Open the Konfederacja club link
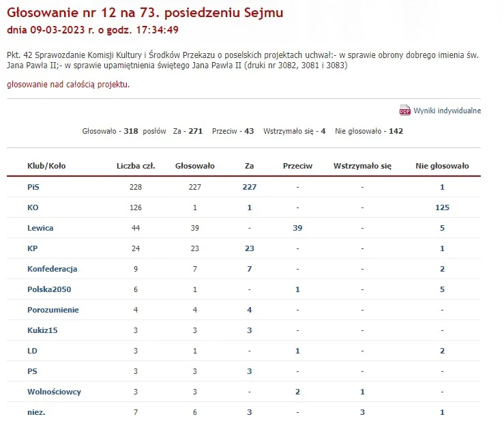Viewport: 504px width, 447px height. click(52, 269)
